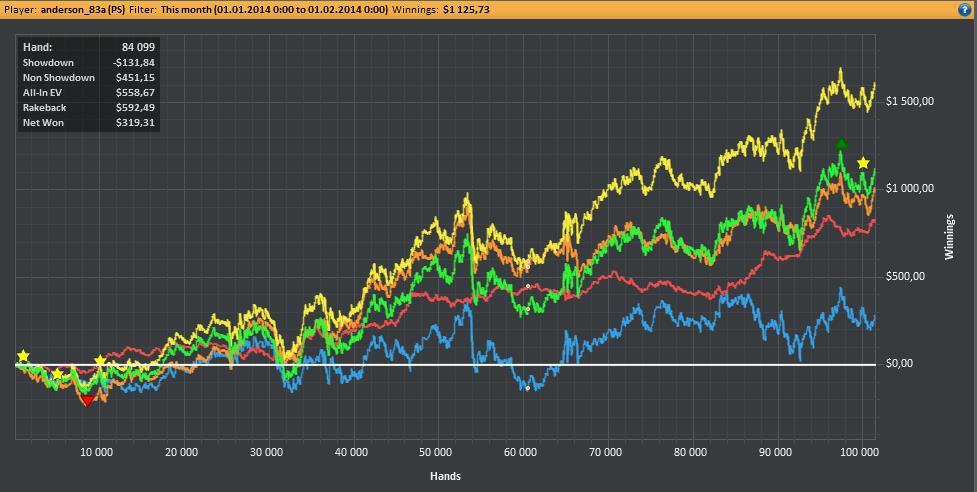
Task: Click the $1 000,00 y-axis label
Action: [x=909, y=189]
